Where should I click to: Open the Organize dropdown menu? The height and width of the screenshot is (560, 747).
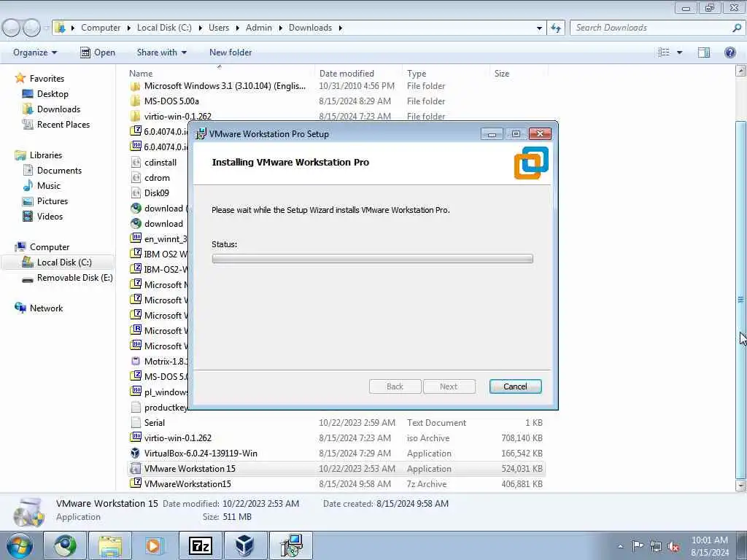point(35,52)
